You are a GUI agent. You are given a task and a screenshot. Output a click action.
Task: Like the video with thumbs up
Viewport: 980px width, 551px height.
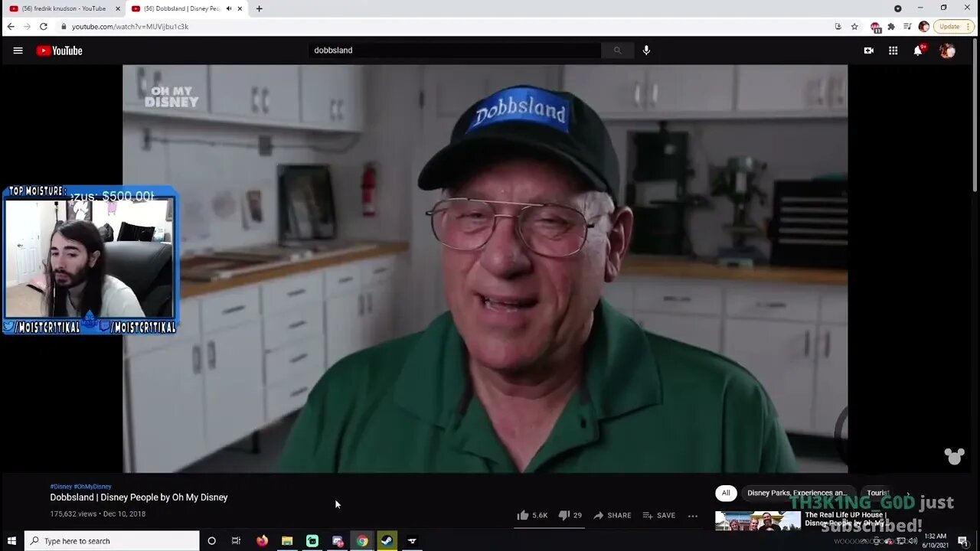point(532,515)
